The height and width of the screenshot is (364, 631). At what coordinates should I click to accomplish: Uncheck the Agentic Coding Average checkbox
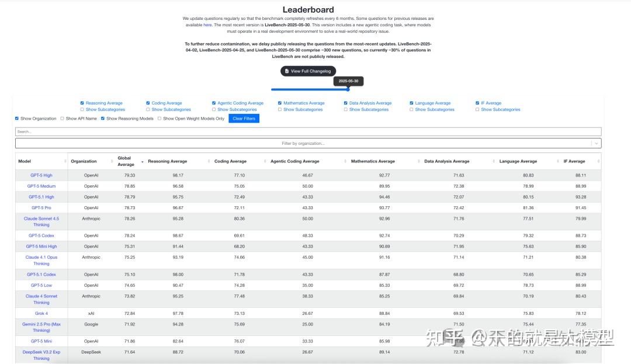pos(214,103)
